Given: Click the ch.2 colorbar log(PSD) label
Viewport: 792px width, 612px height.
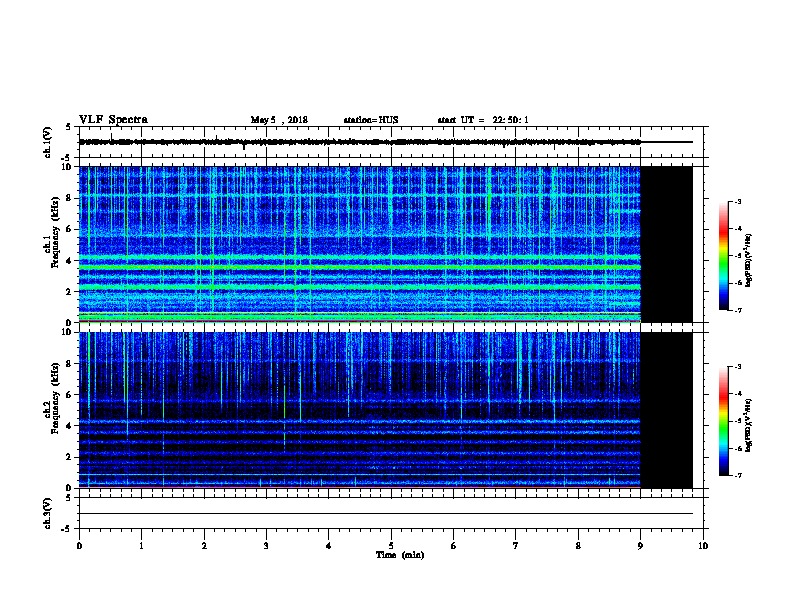Looking at the screenshot, I should [x=748, y=425].
